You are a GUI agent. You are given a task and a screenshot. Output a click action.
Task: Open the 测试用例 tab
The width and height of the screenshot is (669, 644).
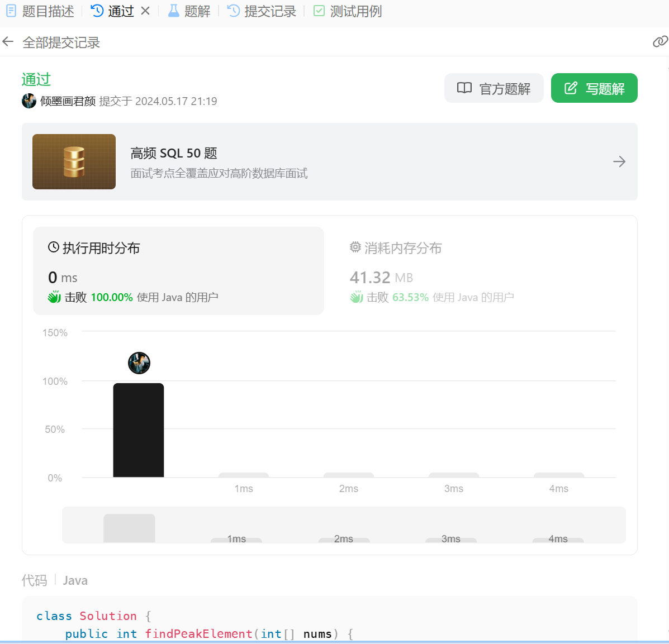pyautogui.click(x=348, y=11)
